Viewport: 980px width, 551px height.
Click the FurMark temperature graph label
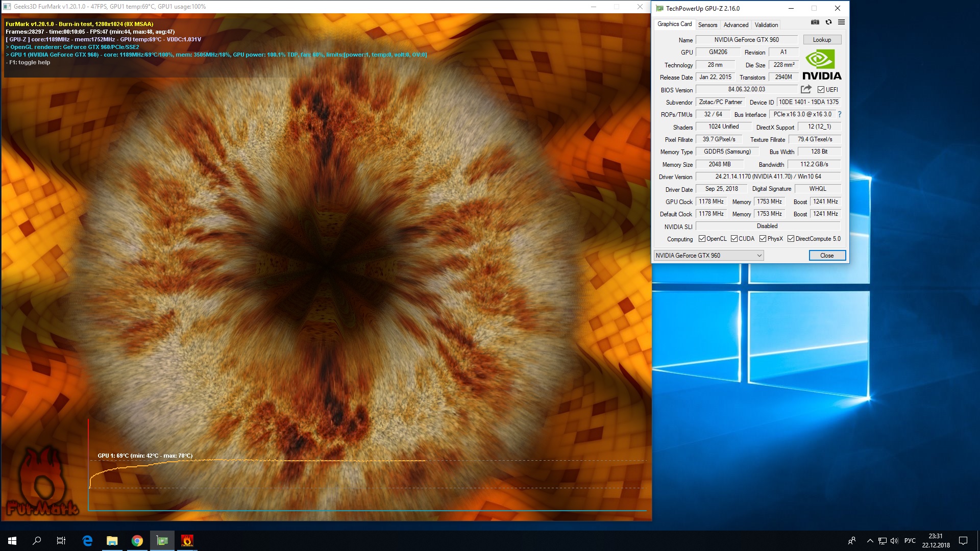145,456
